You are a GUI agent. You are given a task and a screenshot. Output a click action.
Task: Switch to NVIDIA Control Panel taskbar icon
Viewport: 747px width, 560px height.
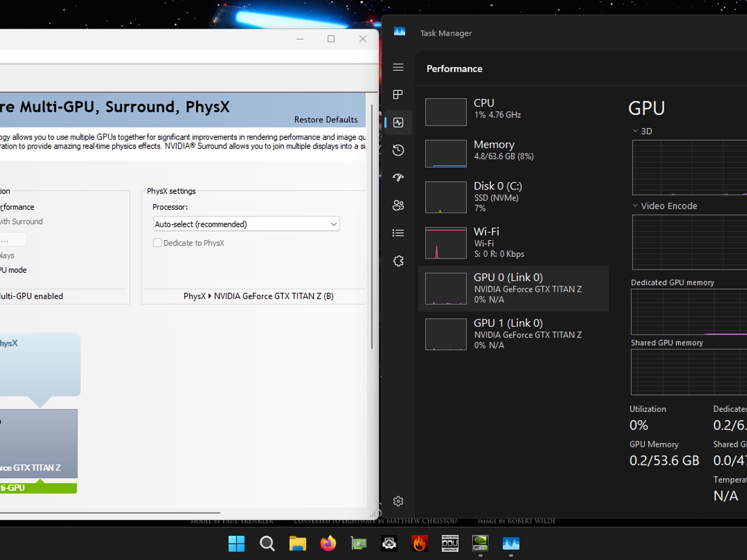click(x=480, y=544)
